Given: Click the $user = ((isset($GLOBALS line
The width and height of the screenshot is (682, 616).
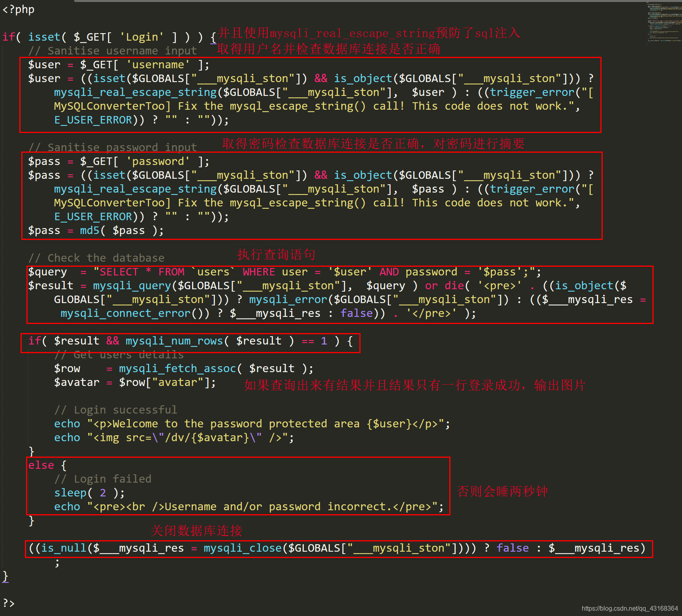Looking at the screenshot, I should point(311,78).
